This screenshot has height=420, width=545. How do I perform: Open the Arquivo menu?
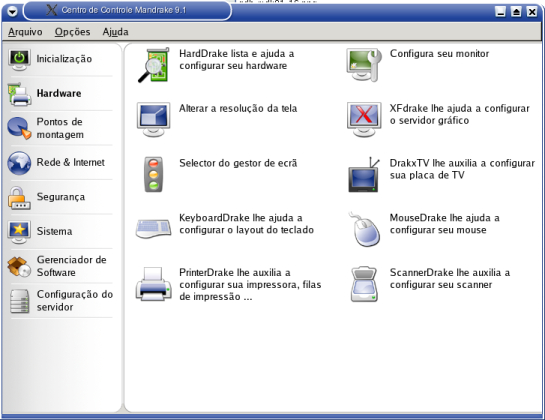[25, 32]
